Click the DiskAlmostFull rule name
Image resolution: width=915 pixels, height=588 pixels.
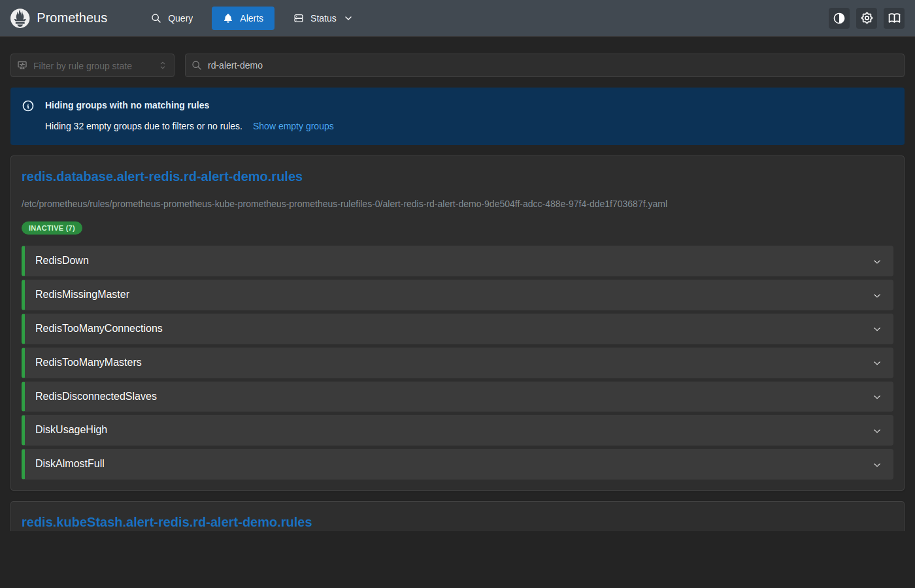click(70, 464)
